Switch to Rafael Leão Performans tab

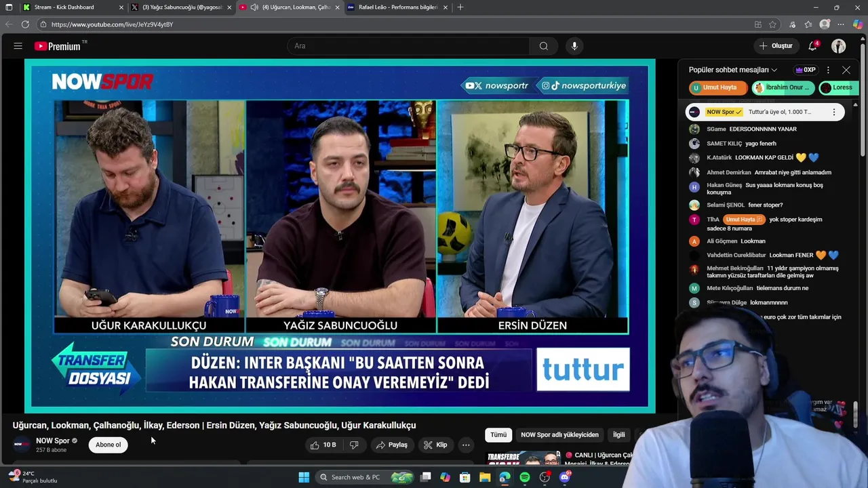click(397, 7)
